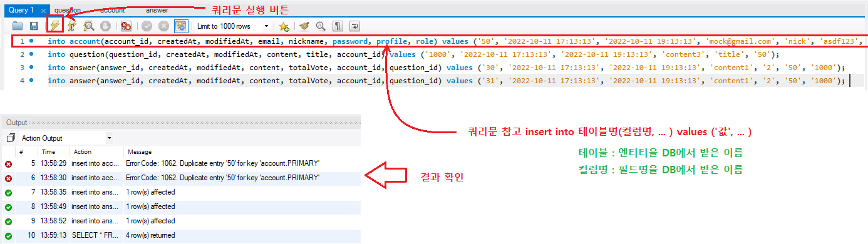Select the output row timed 13:58:49
The width and height of the screenshot is (868, 244).
(182, 206)
